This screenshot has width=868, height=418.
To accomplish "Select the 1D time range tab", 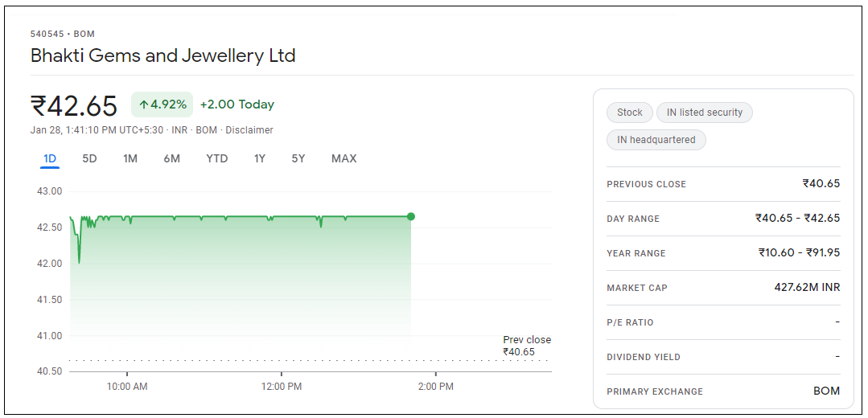I will (x=50, y=159).
